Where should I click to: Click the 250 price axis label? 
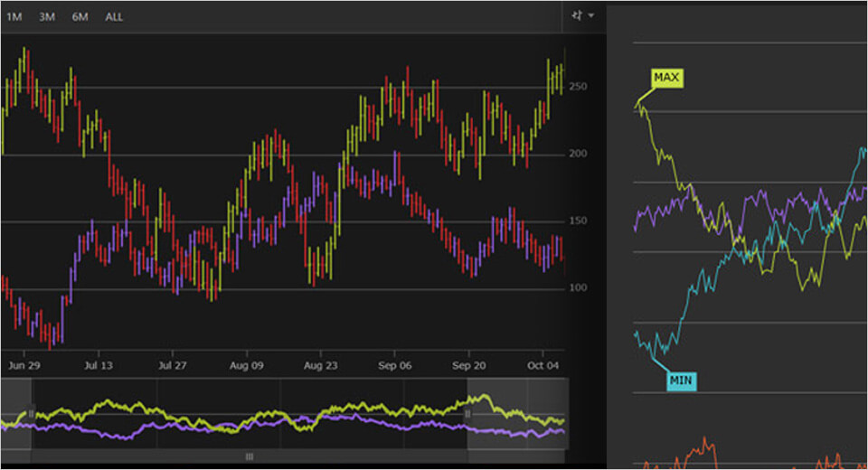tap(579, 87)
